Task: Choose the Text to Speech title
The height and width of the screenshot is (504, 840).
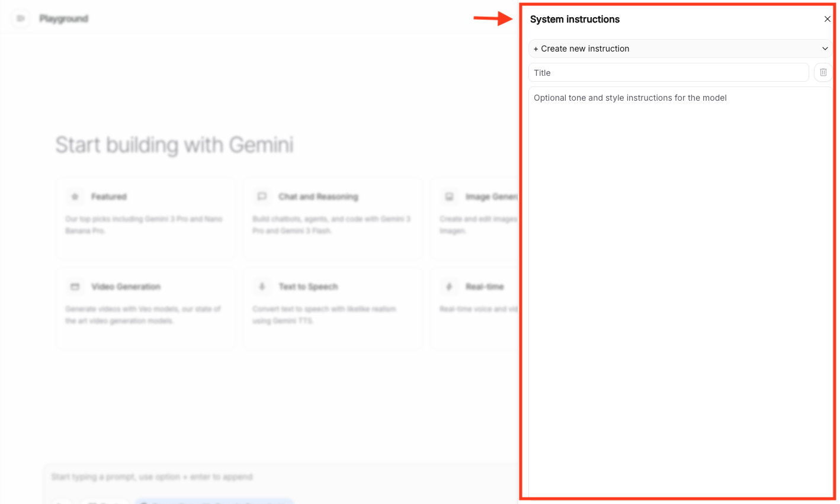Action: point(308,287)
